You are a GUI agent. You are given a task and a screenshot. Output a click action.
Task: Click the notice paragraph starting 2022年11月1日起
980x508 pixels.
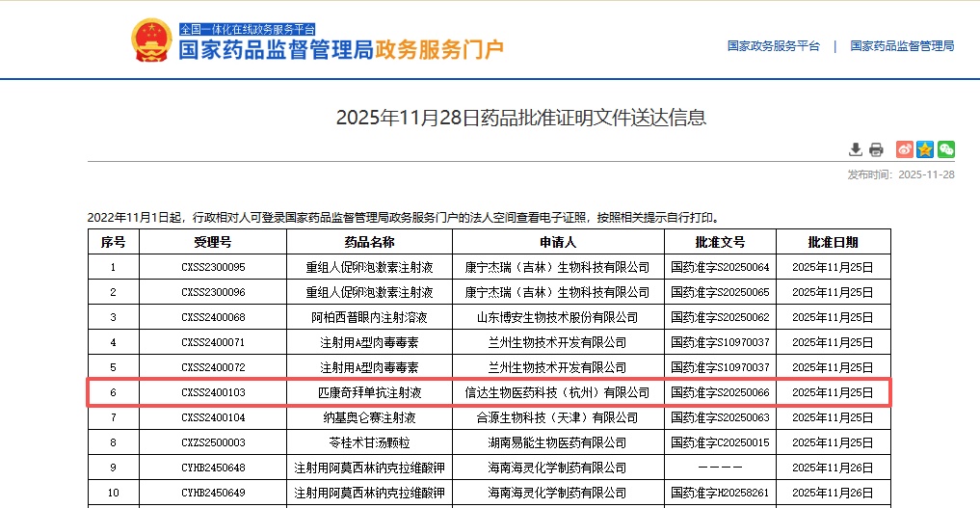click(x=405, y=218)
